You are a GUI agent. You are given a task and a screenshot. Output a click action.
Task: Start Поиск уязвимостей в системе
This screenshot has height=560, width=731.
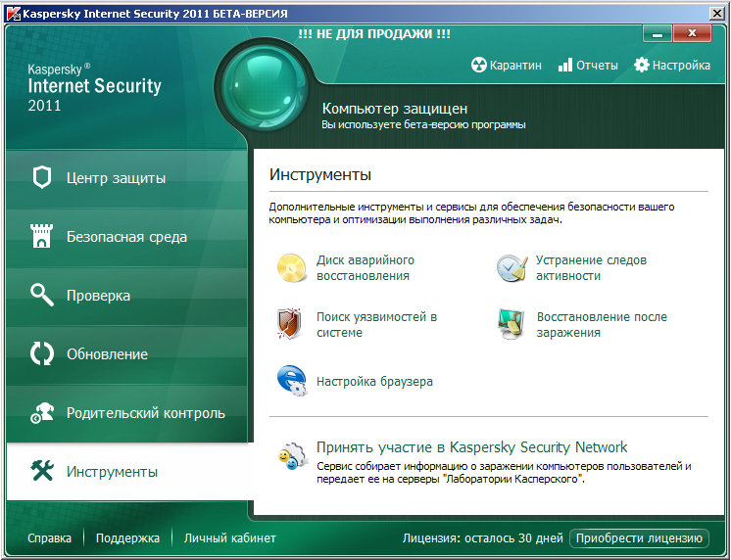(x=376, y=325)
